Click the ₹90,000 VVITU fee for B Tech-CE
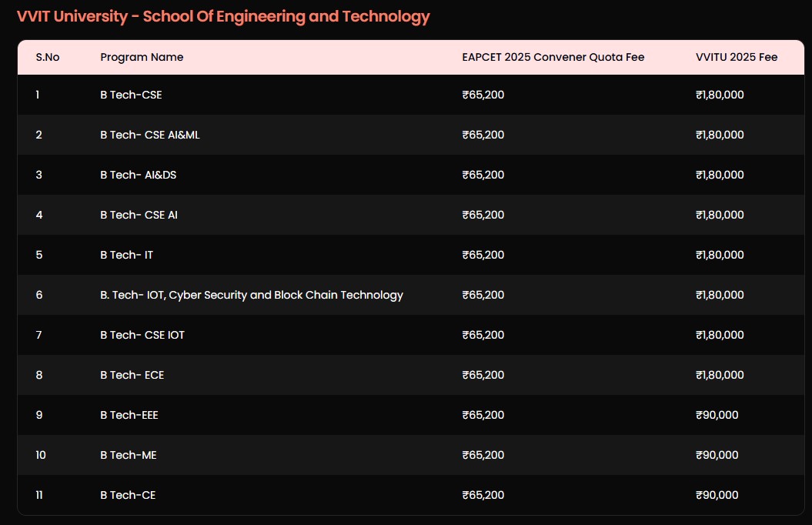 pos(717,495)
